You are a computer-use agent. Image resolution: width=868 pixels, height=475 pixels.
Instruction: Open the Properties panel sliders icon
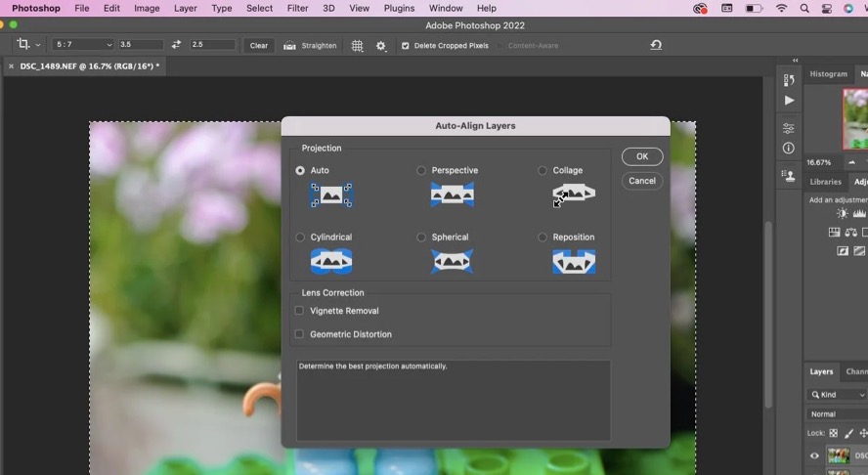click(789, 129)
